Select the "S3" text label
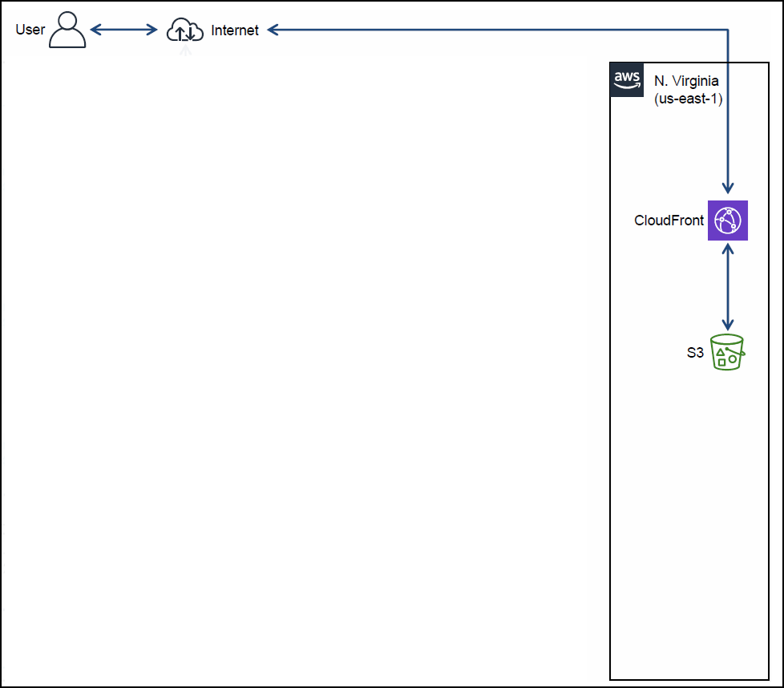 coord(696,353)
